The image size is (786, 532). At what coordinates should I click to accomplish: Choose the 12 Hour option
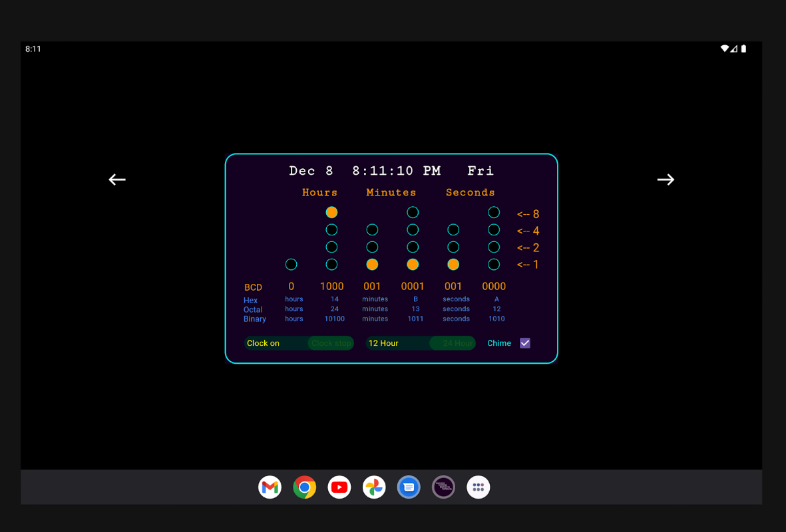click(383, 343)
